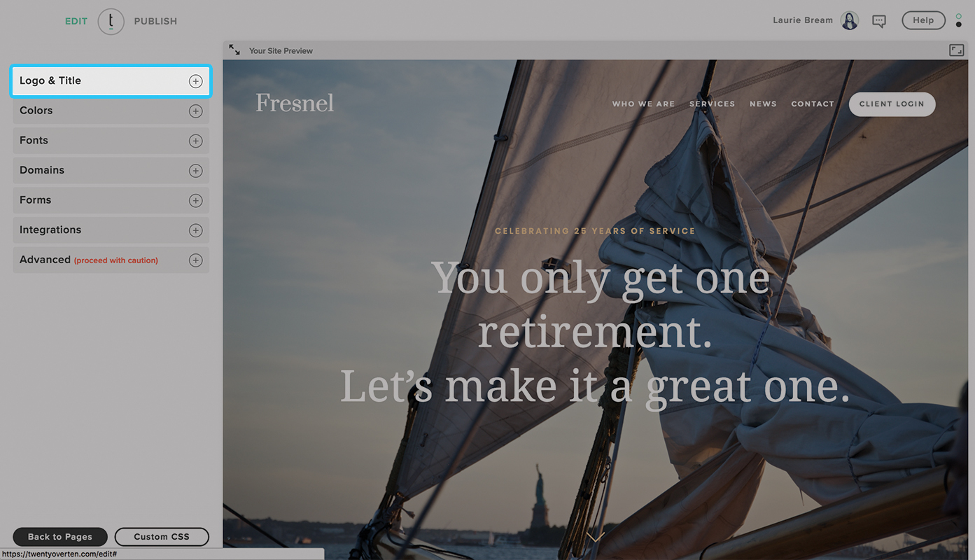Click the plus icon beside Logo & Title
975x560 pixels.
coord(196,81)
